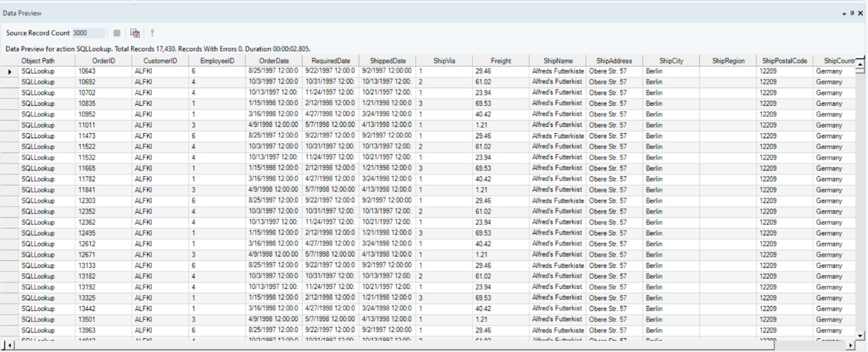868x352 pixels.
Task: Click the ShipRegion column header
Action: point(728,61)
